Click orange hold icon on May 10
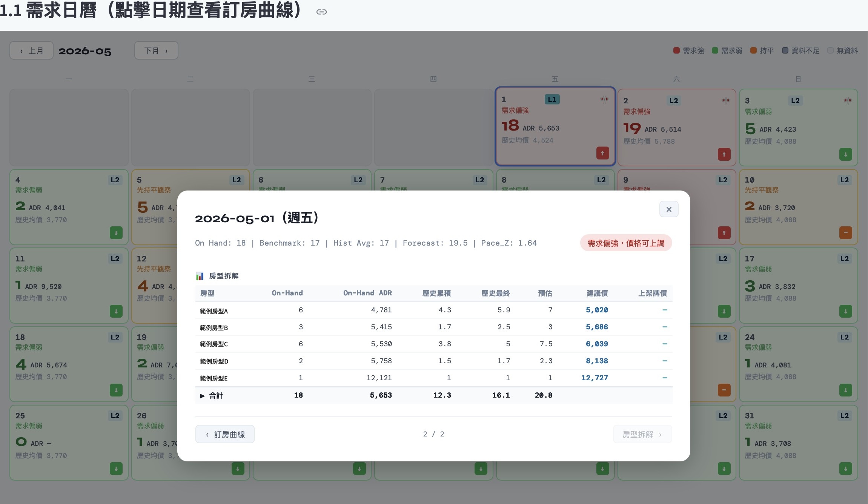Screen dimensions: 868x504 coord(845,233)
